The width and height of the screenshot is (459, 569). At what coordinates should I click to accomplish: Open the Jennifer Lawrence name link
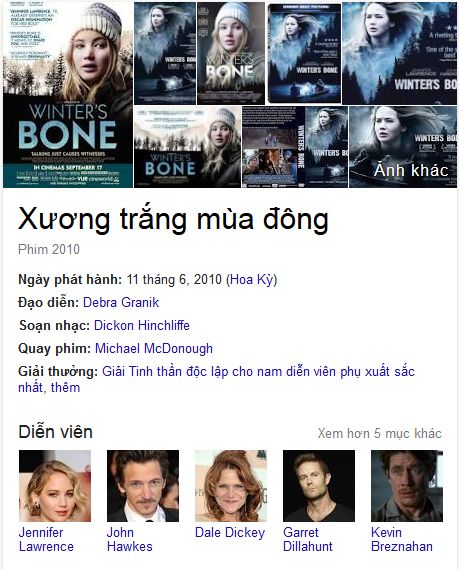point(46,539)
